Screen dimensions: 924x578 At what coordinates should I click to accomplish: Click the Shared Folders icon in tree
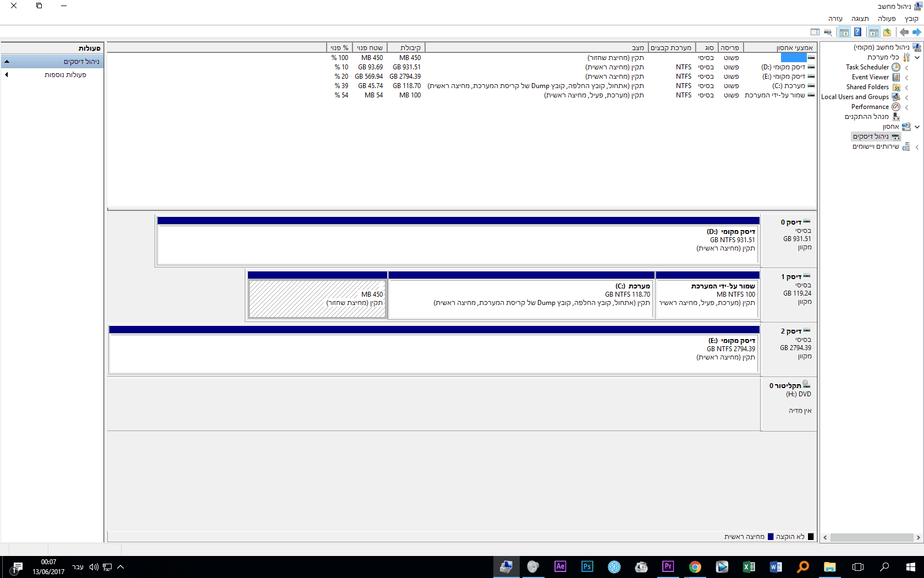pos(896,87)
